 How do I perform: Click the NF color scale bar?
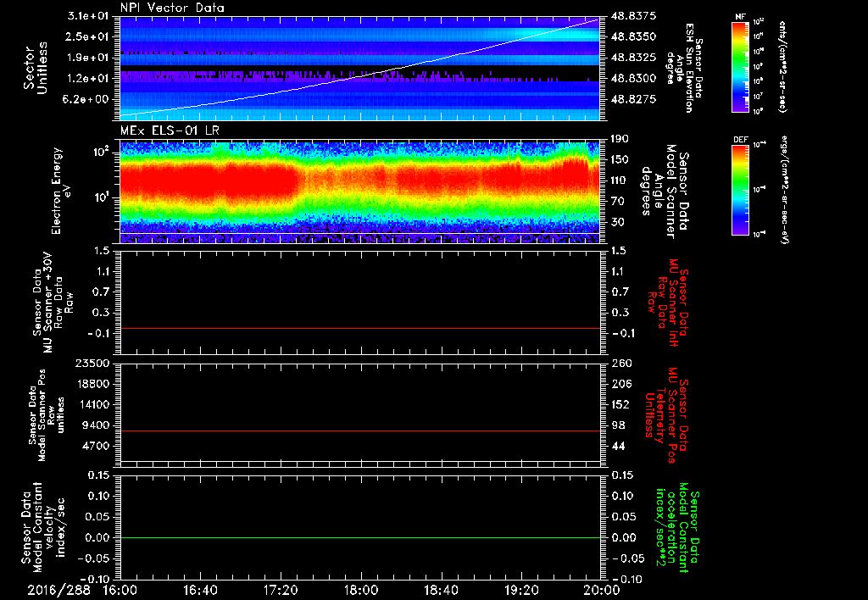pos(741,66)
